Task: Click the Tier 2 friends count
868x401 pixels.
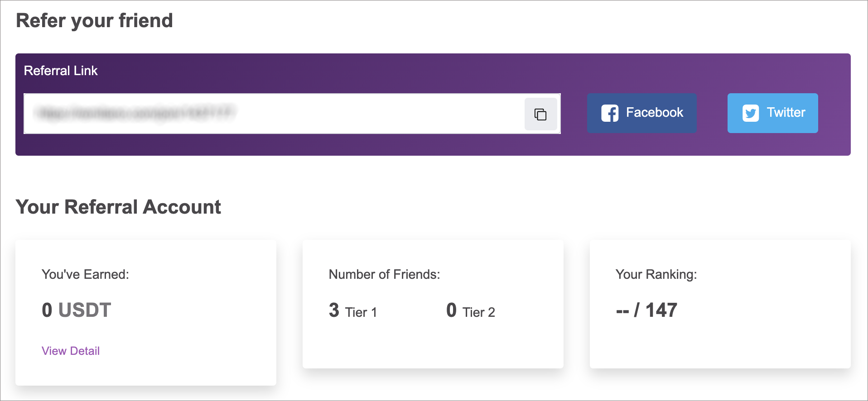Action: (x=470, y=310)
